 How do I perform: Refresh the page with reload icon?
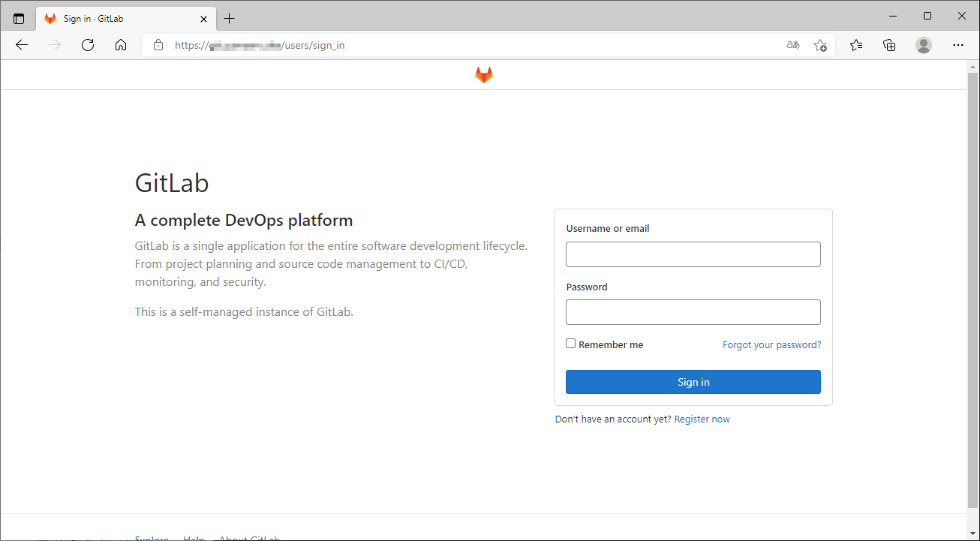point(88,45)
